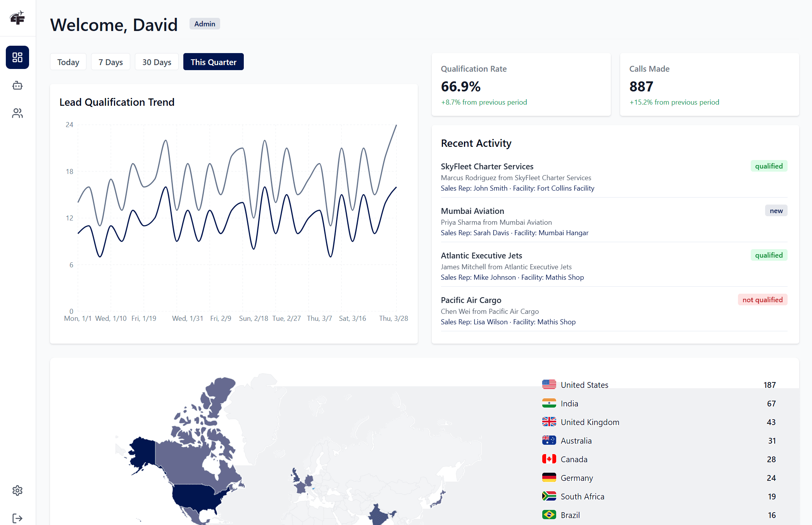Switch the time filter to Today

coord(68,62)
